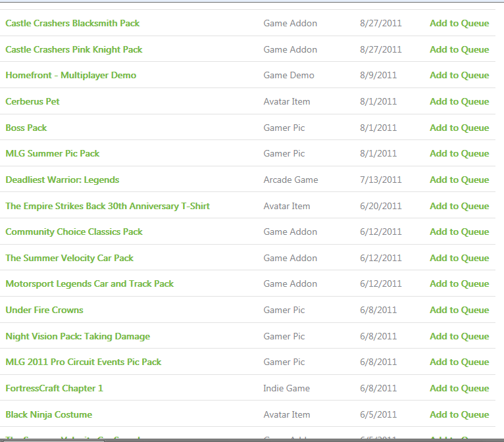Open the Black Ninja Costume link

(49, 414)
